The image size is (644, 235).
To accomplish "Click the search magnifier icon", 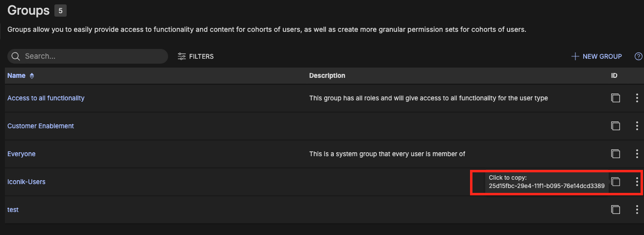I will [16, 56].
